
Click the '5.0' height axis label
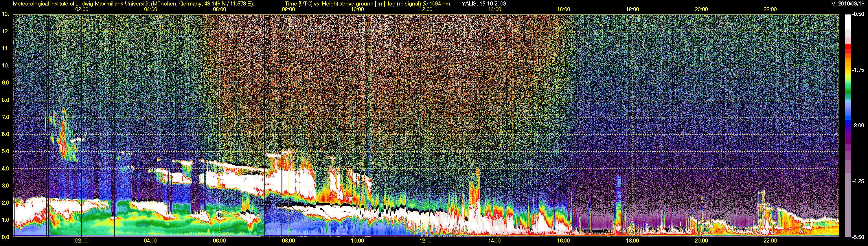[5, 151]
